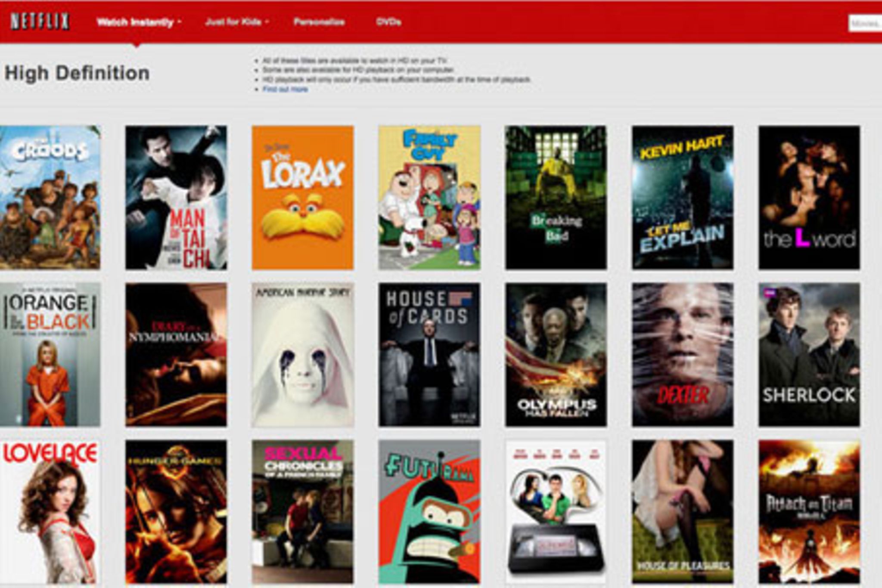Open the Breaking Bad poster

(x=556, y=197)
